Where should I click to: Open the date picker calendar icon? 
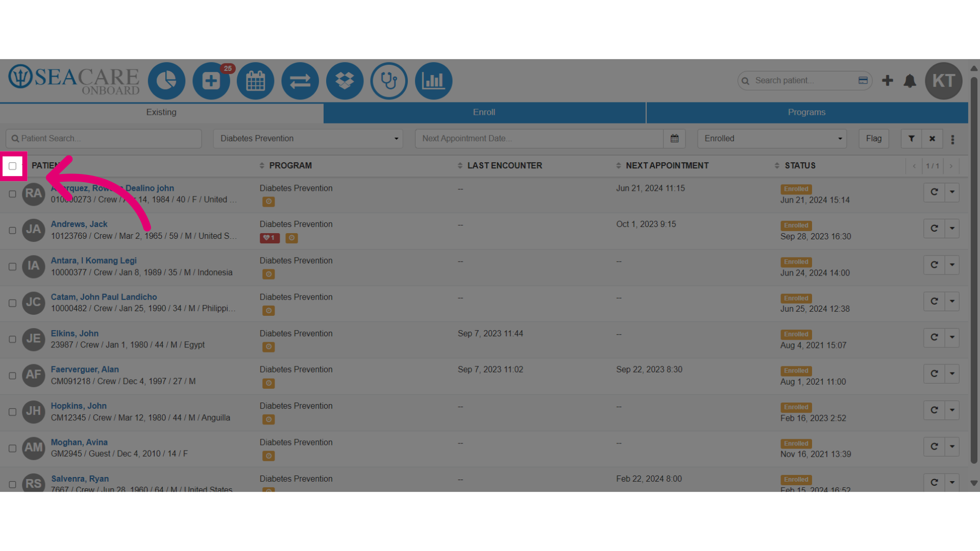click(674, 139)
